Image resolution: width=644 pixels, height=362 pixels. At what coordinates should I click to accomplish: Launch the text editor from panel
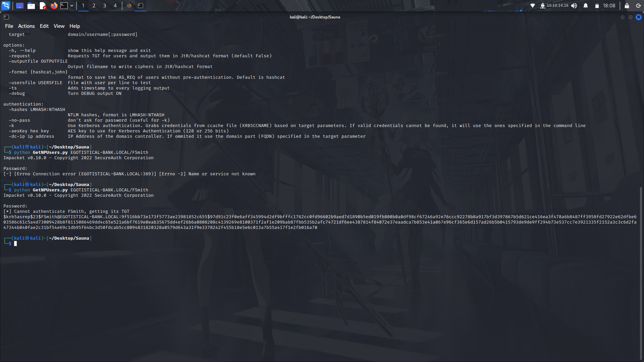click(x=43, y=5)
